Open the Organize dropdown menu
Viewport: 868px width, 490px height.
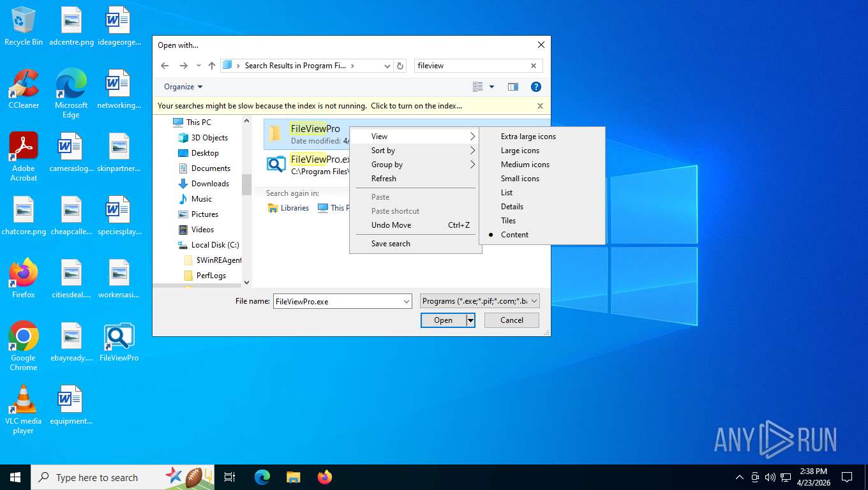pos(183,87)
